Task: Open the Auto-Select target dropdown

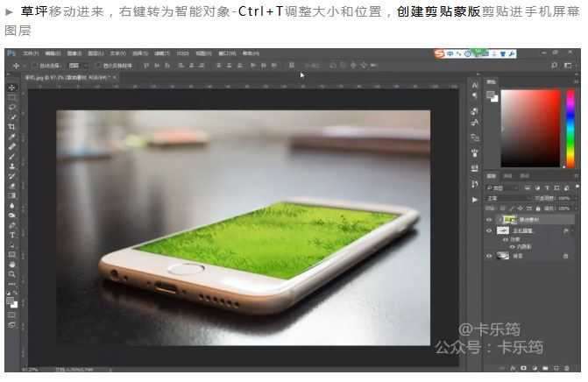Action: [x=75, y=65]
